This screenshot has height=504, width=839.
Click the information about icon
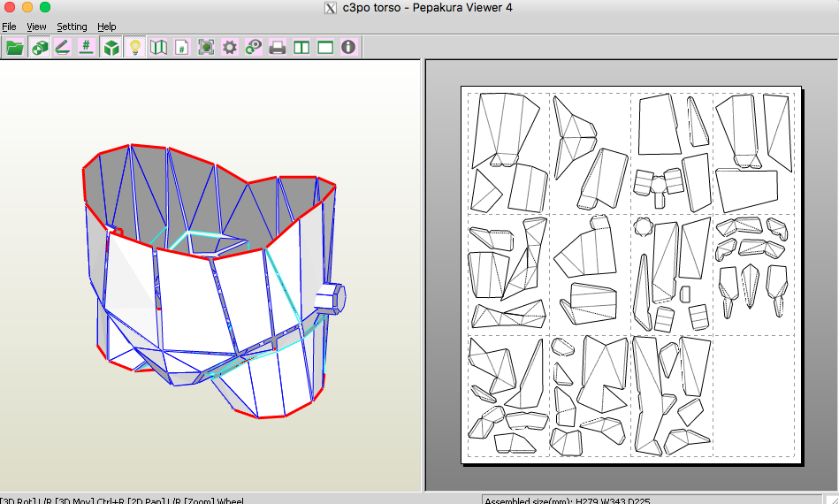tap(348, 47)
